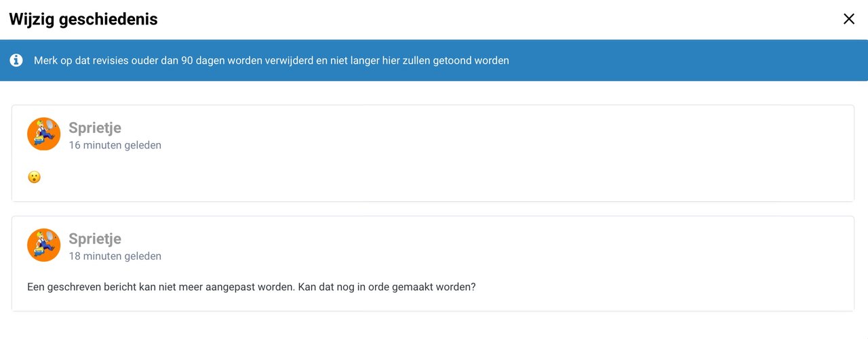Click the question "Kan dat nog in orde..."
This screenshot has height=339, width=868.
[387, 287]
